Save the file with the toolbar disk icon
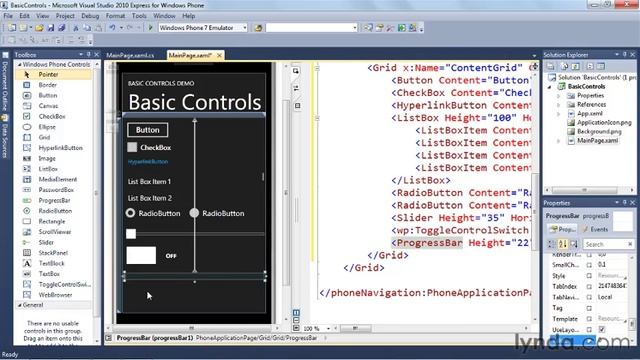 (x=51, y=28)
